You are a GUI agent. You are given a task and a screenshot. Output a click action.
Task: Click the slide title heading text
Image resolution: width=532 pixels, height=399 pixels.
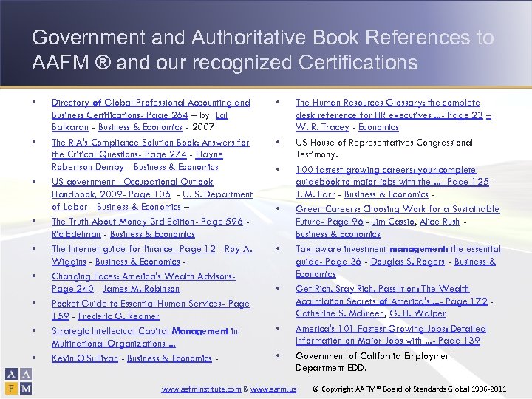point(263,50)
